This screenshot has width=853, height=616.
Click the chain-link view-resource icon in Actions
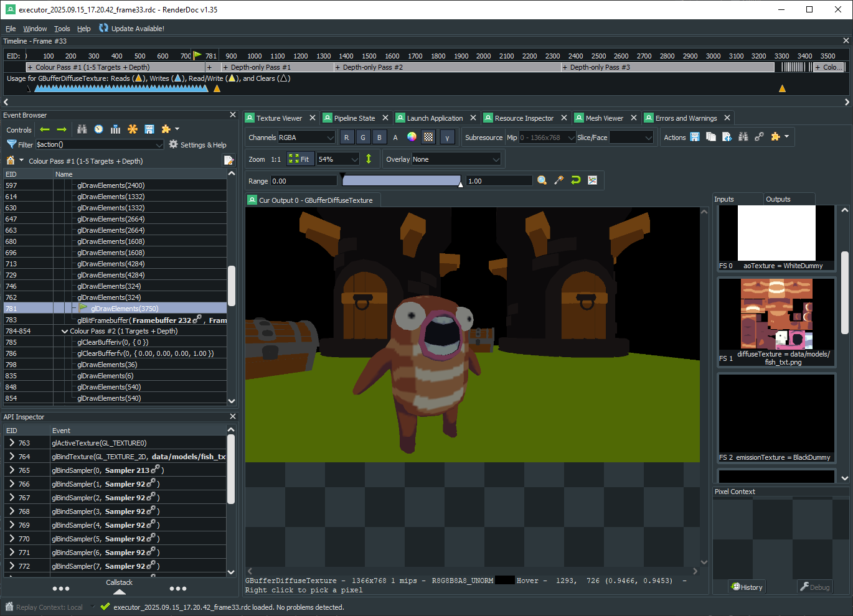760,137
